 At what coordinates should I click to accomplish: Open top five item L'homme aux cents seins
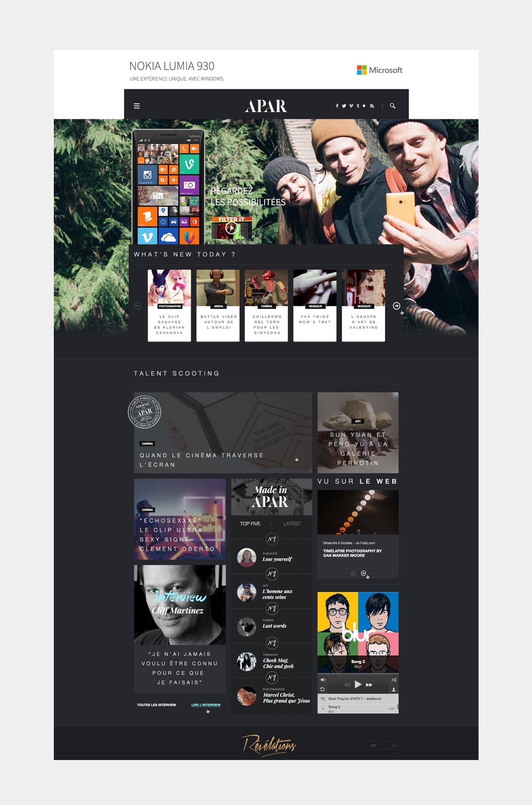coord(277,594)
